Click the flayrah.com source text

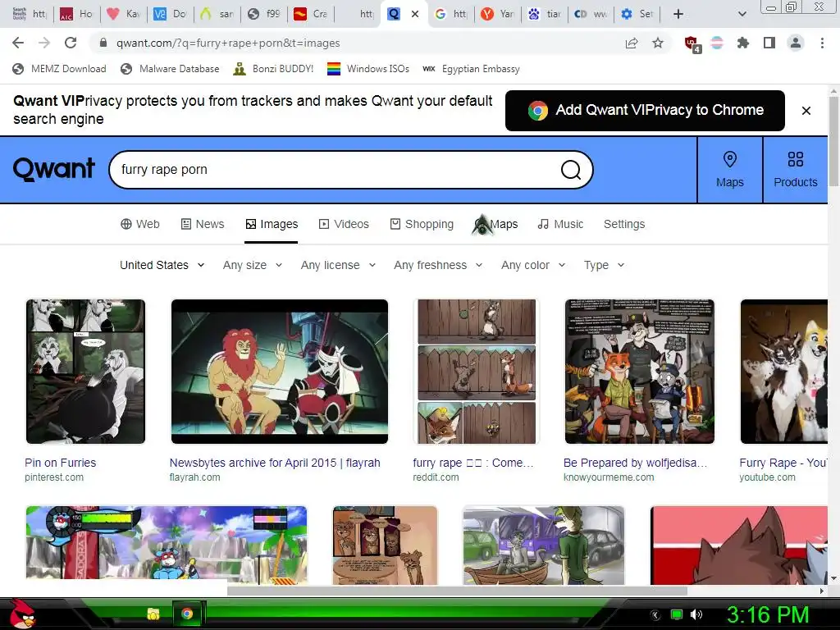click(x=194, y=477)
